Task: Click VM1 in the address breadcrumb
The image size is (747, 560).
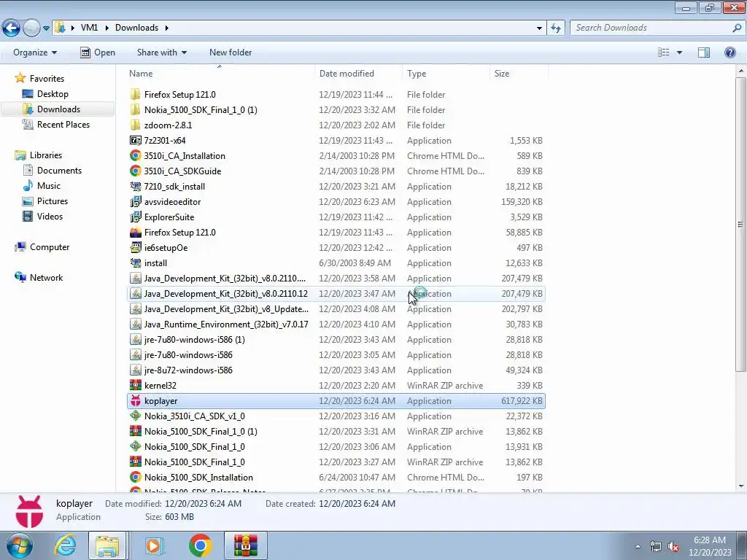Action: pos(89,28)
